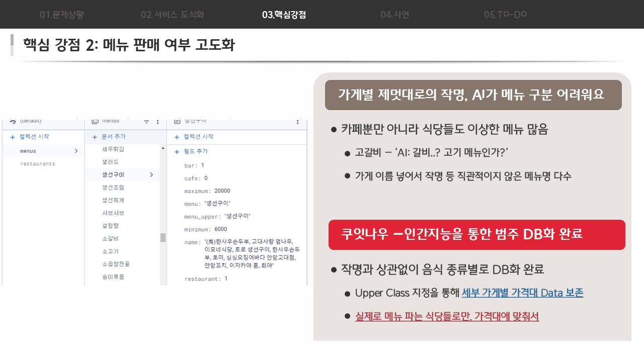The image size is (644, 362).
Task: Click the bar: 1 field
Action: click(x=194, y=165)
